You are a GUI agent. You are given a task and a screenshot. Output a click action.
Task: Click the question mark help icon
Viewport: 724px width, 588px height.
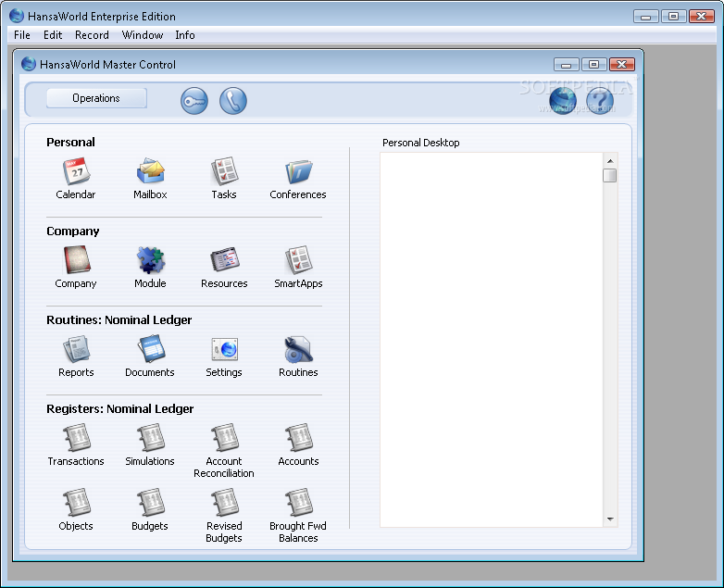click(600, 101)
